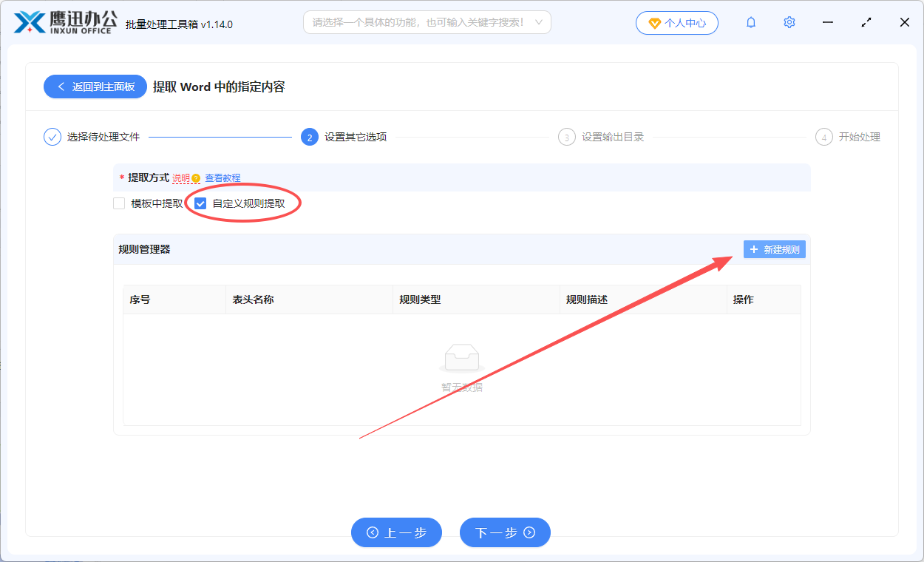924x562 pixels.
Task: Click the left-arrow circle icon on 上一步
Action: click(375, 532)
